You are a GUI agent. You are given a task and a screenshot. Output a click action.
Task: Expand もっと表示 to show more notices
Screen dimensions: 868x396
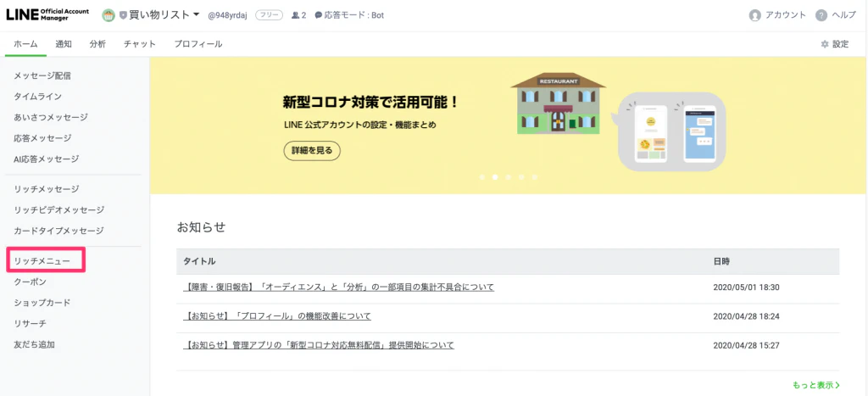point(816,385)
